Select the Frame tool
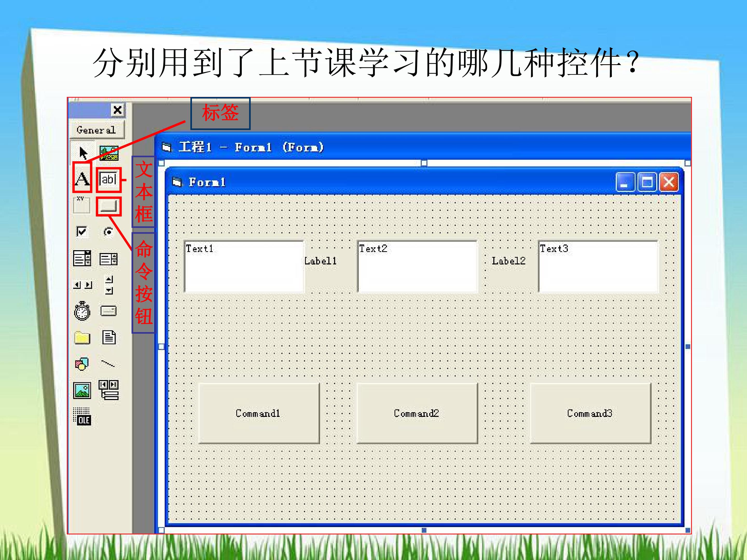 point(81,205)
